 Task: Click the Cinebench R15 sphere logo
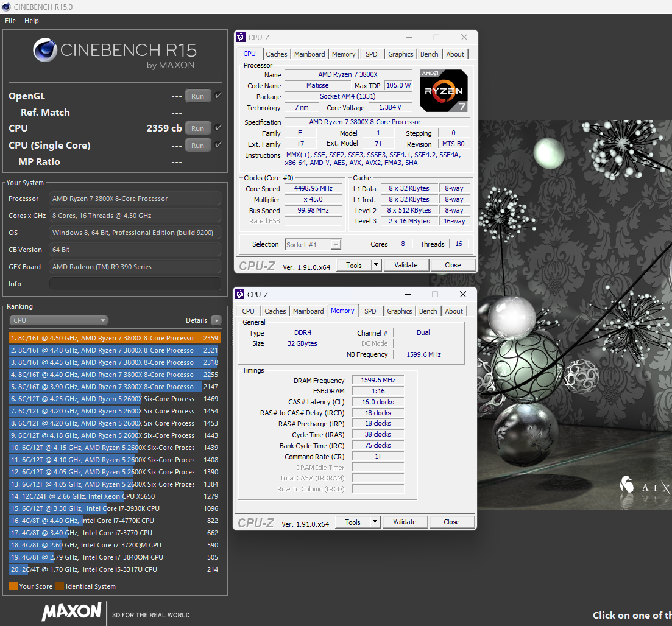pyautogui.click(x=45, y=51)
